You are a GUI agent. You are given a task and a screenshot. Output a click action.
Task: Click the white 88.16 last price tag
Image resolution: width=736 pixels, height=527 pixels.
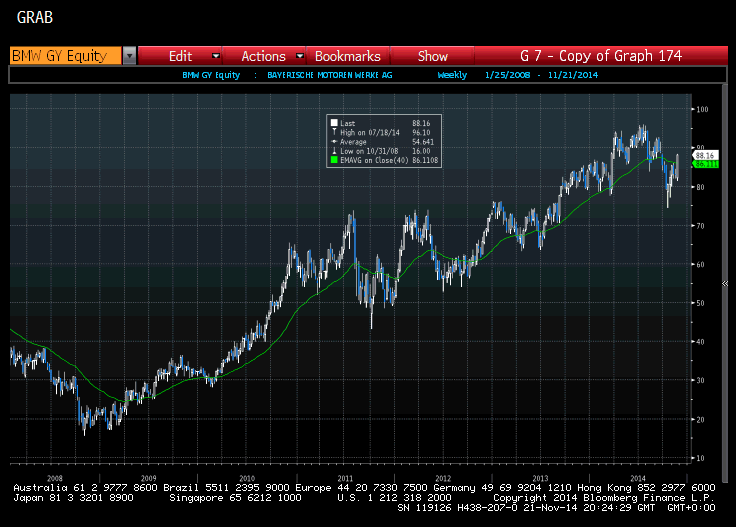tap(704, 156)
